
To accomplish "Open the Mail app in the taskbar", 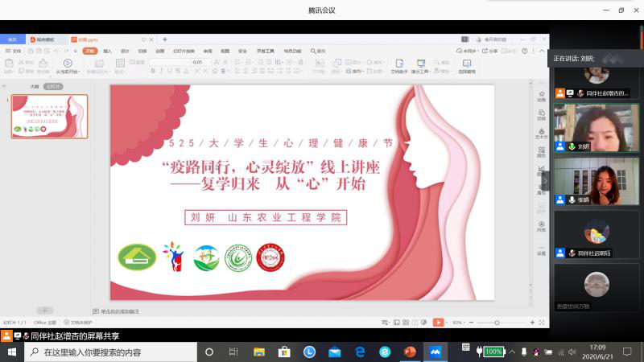I will 334,352.
